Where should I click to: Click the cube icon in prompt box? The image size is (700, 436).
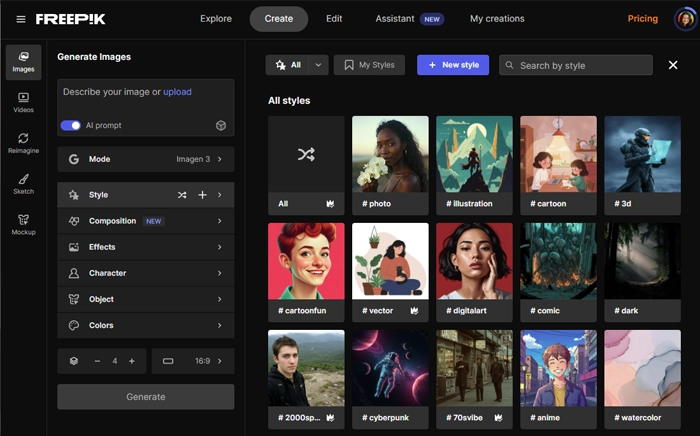pos(221,125)
